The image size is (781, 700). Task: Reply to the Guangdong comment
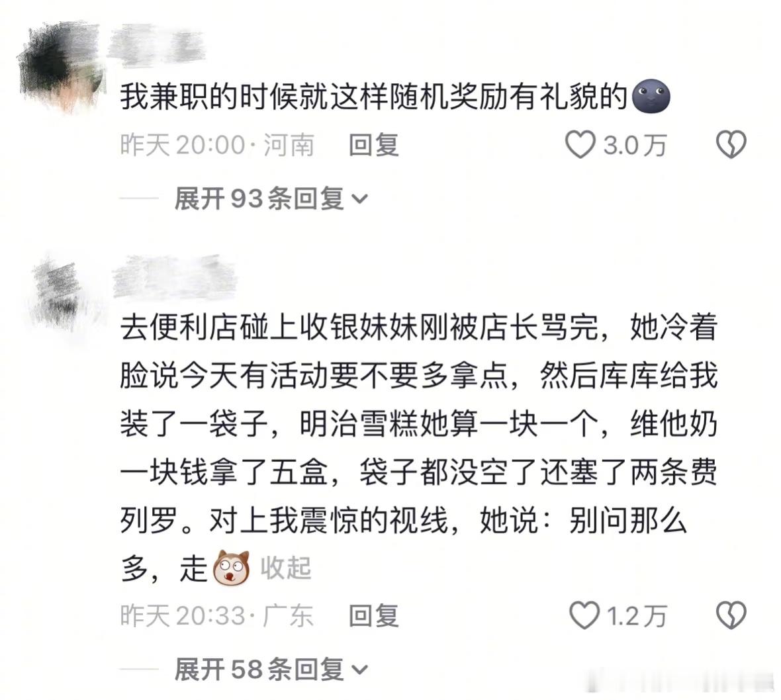coord(373,615)
